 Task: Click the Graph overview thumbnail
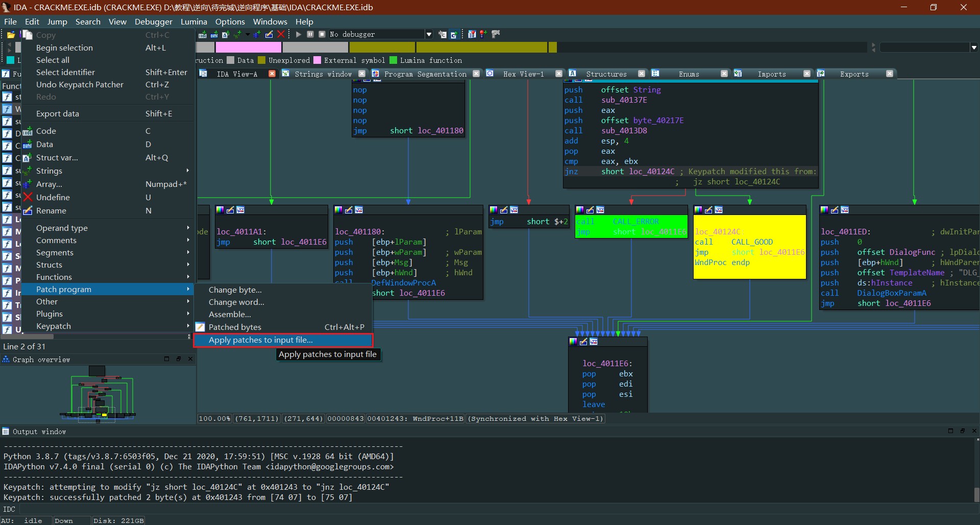(98, 394)
